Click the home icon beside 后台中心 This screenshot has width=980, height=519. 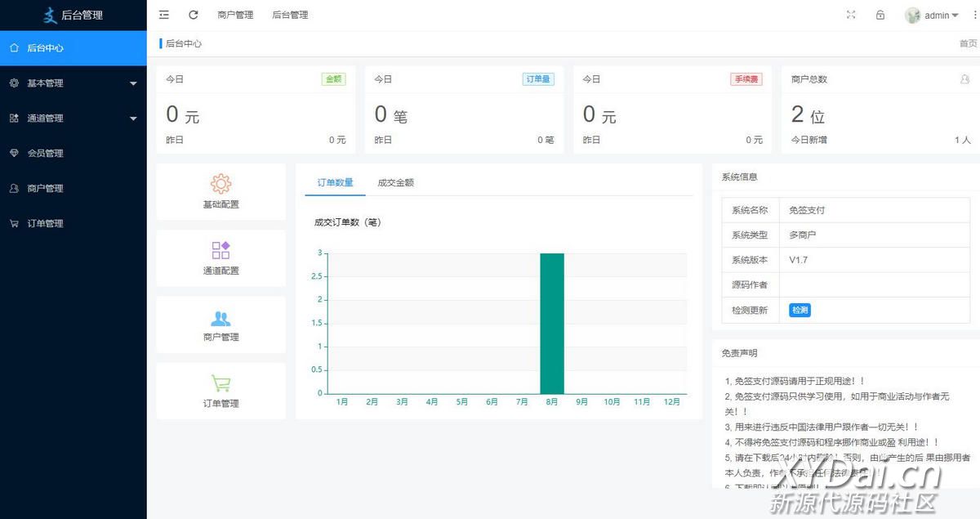[14, 48]
